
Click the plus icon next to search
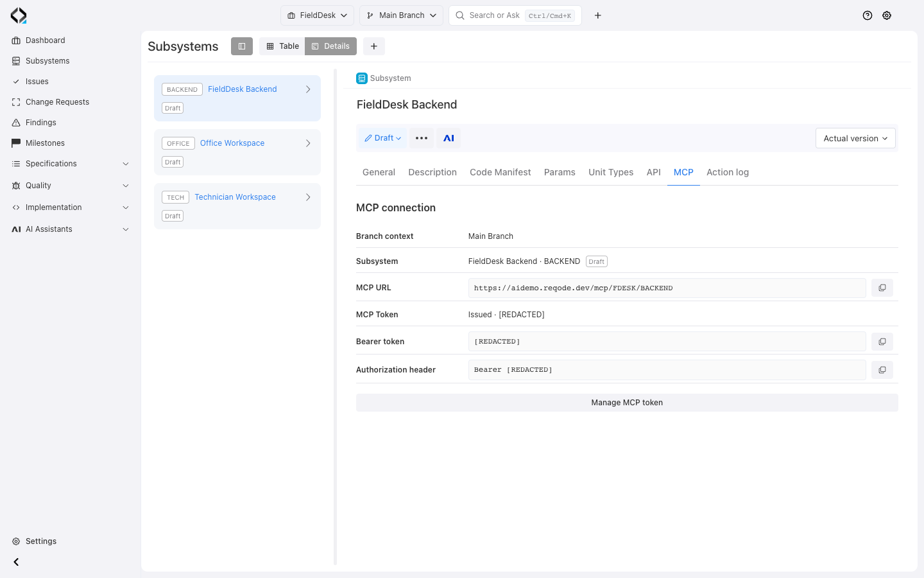click(598, 15)
